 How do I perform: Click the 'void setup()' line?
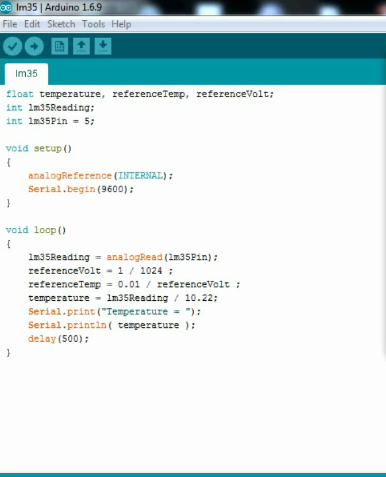pos(39,148)
